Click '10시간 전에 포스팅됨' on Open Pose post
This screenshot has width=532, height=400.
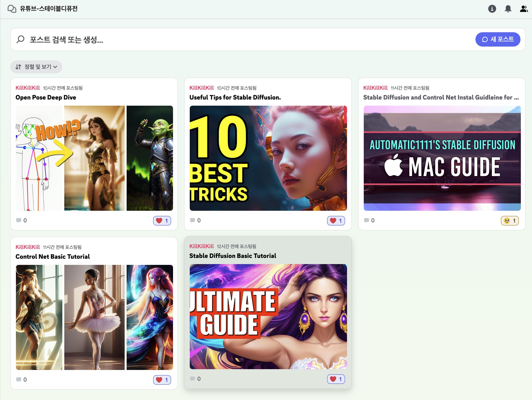pos(63,88)
